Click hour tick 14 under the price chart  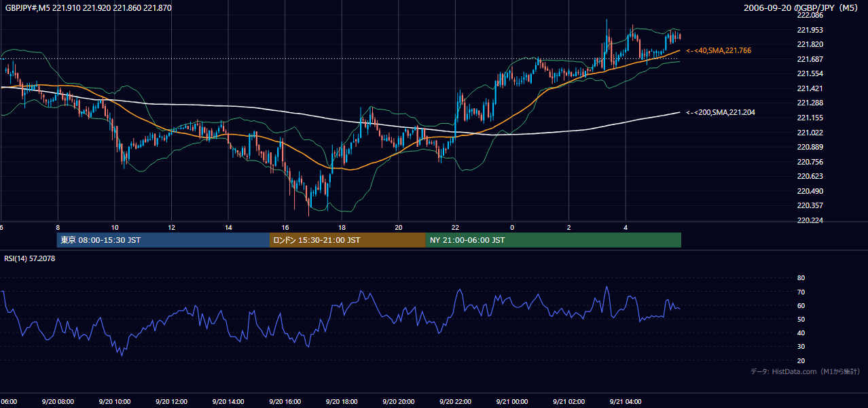pyautogui.click(x=228, y=227)
